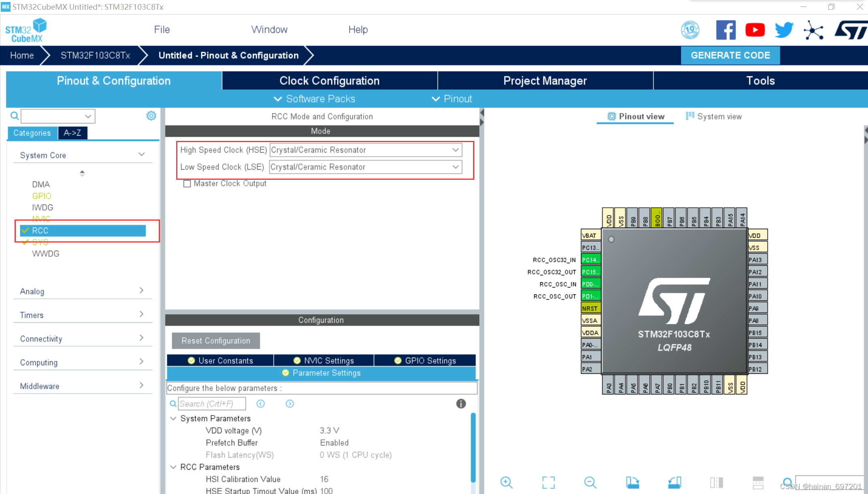Click the STM32F103C8Tx breadcrumb
Viewport: 868px width, 494px height.
click(x=95, y=55)
